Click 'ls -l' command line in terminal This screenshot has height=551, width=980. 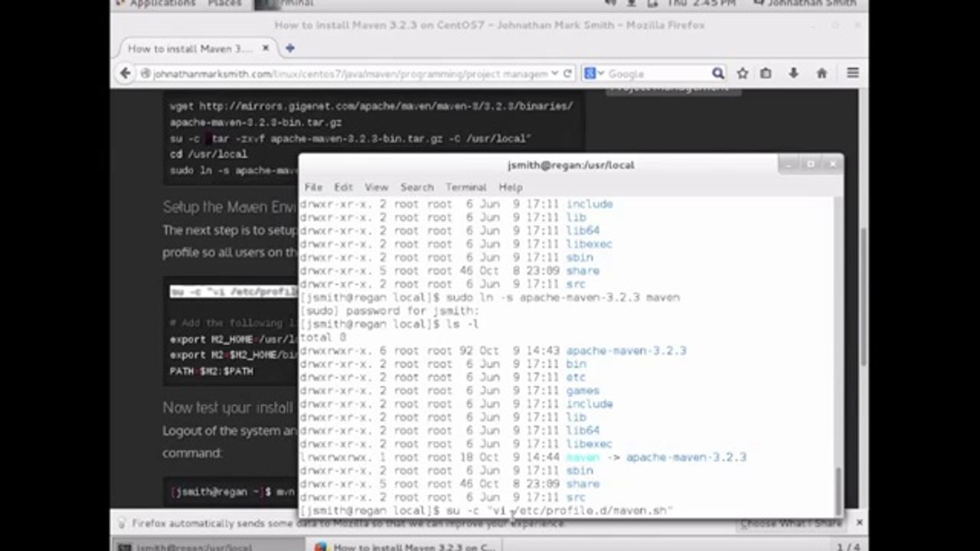coord(390,324)
